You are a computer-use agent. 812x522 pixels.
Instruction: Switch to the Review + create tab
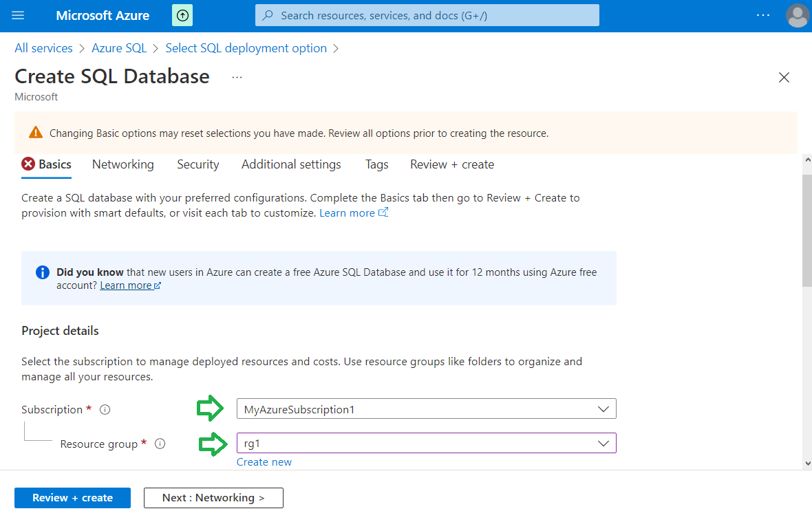[452, 164]
